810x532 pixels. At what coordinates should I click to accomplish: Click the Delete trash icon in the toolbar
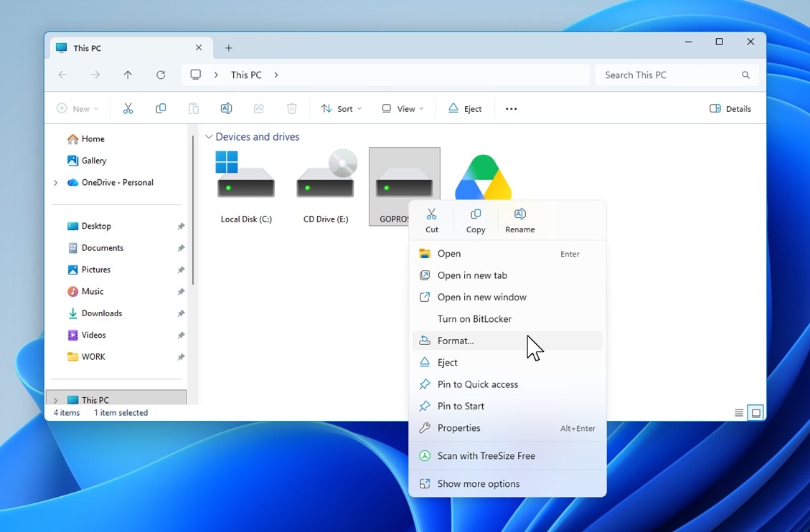[x=292, y=108]
